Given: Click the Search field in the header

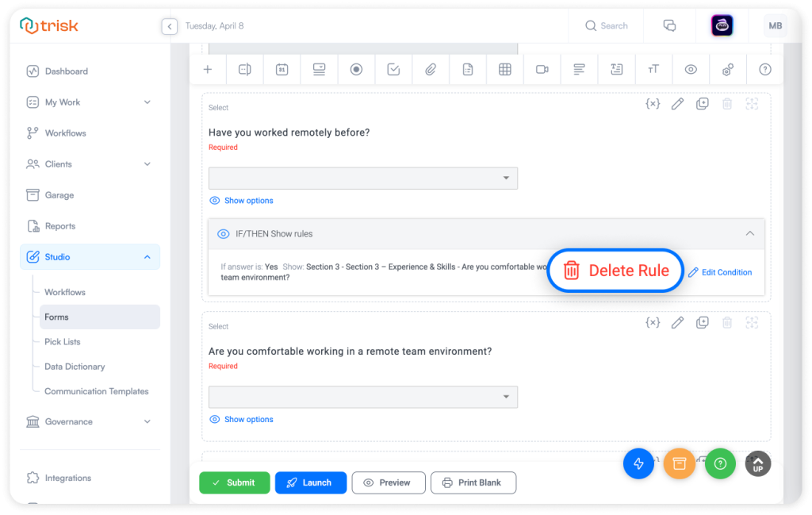Looking at the screenshot, I should tap(607, 26).
